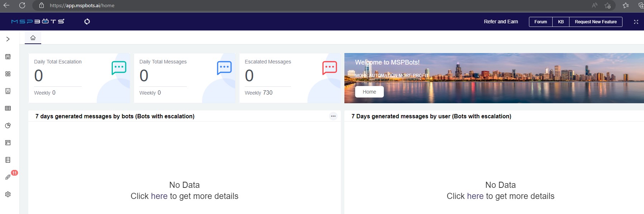Open the table grid icon in sidebar
Screen dimensions: 644x214
(8, 108)
